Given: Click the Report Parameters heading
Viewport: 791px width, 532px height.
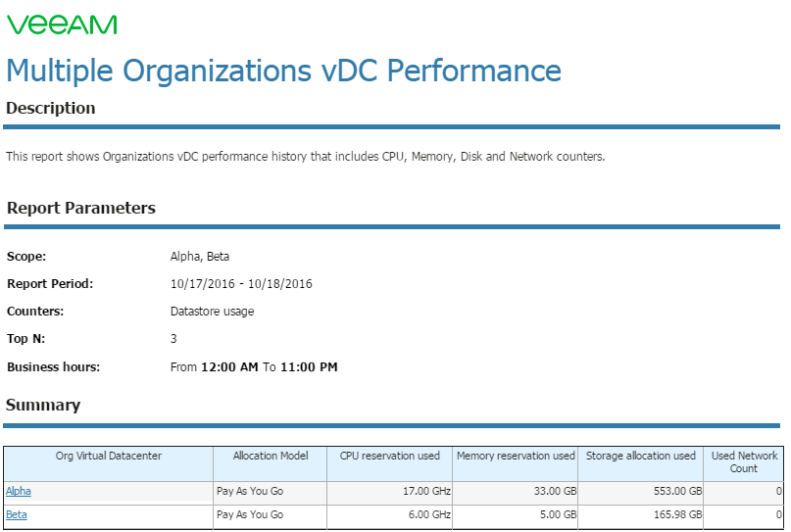Looking at the screenshot, I should [81, 208].
